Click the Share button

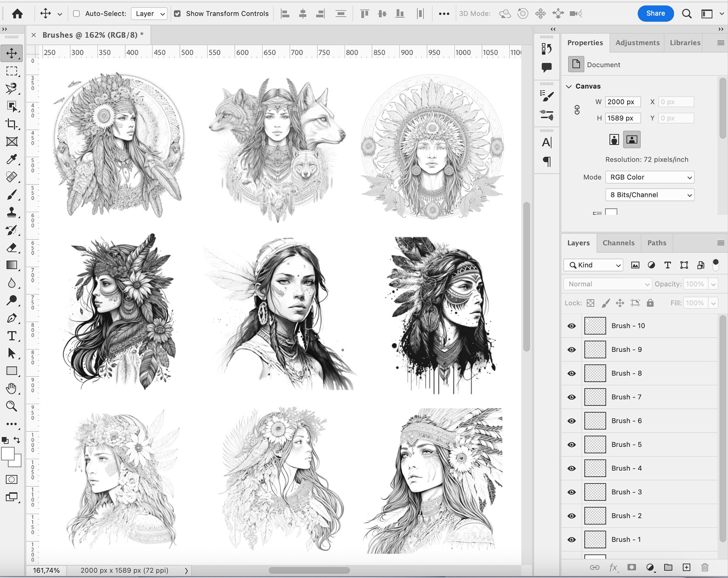pos(656,13)
